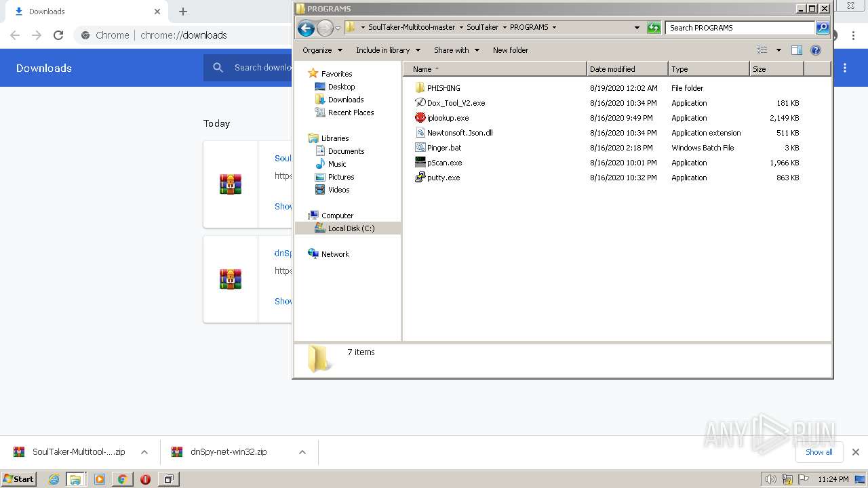Viewport: 868px width, 488px height.
Task: Select the pScan.exe file icon
Action: (x=420, y=163)
